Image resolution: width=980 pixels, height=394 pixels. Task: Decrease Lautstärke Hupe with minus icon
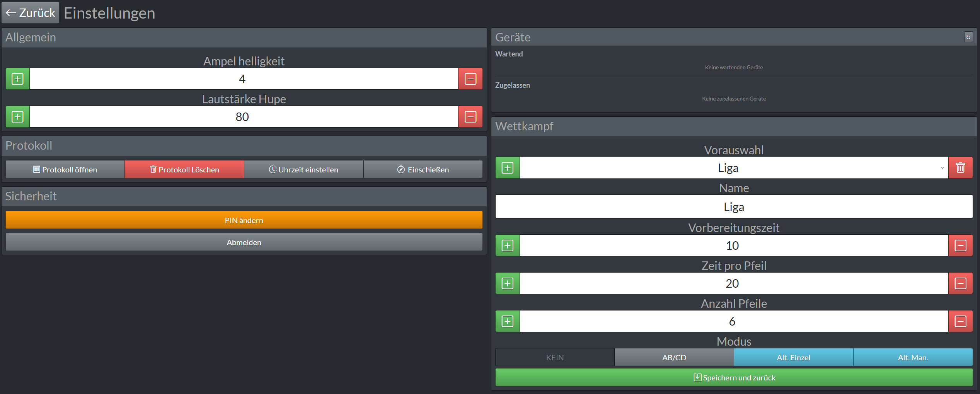point(470,117)
